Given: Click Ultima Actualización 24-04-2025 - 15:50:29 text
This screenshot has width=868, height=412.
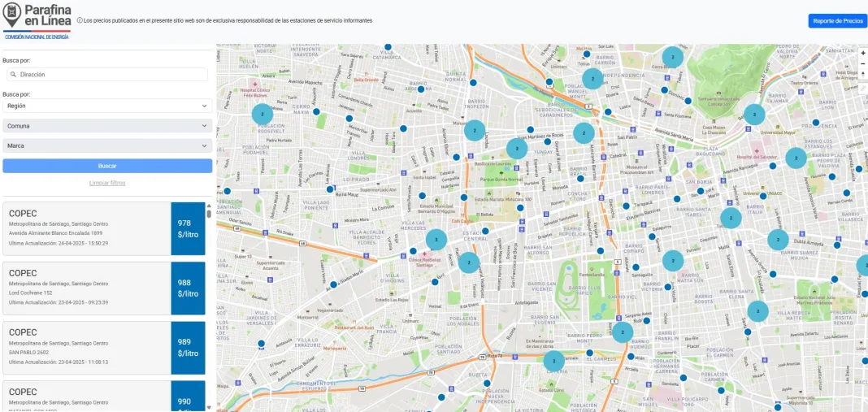Looking at the screenshot, I should (x=59, y=243).
